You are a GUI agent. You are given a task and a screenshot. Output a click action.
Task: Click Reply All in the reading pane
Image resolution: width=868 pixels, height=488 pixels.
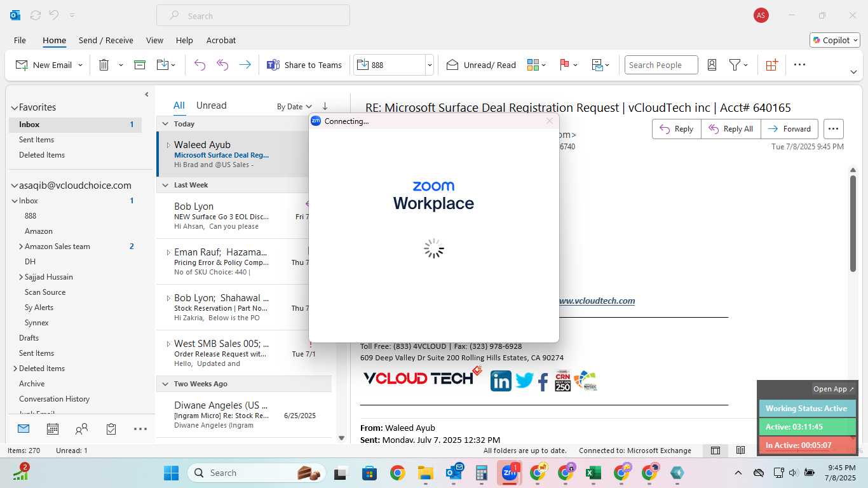[731, 129]
